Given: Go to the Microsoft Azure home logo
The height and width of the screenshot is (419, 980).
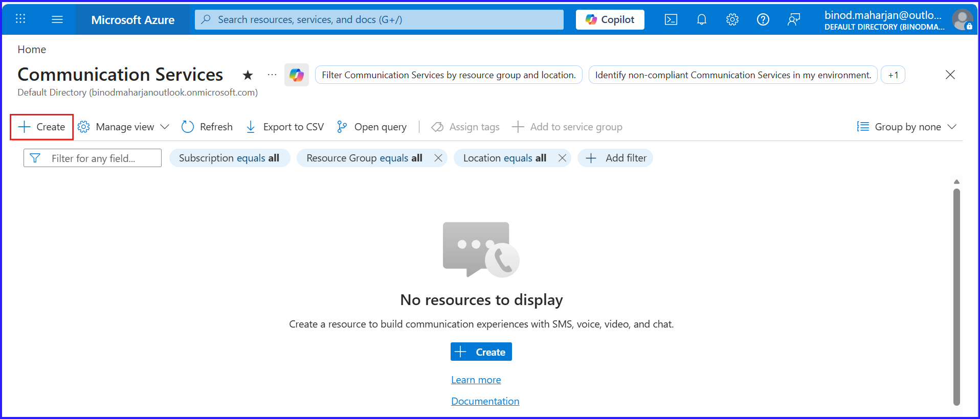Looking at the screenshot, I should (x=133, y=20).
